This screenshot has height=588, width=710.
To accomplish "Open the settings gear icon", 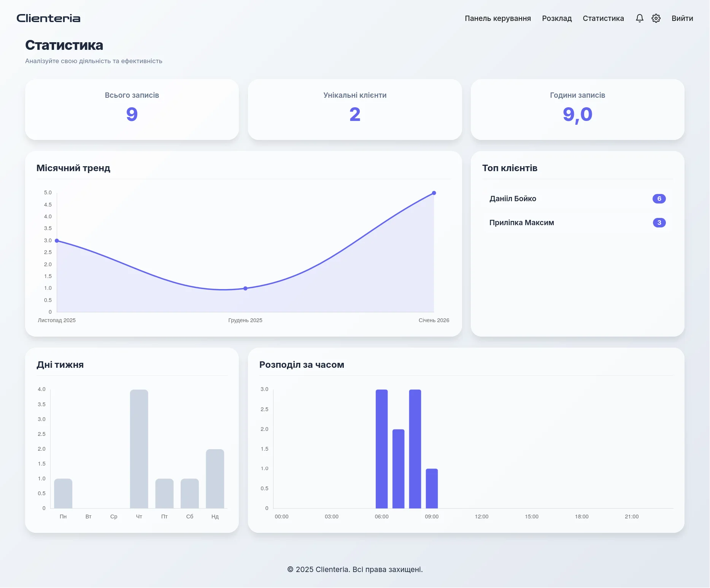I will 656,18.
